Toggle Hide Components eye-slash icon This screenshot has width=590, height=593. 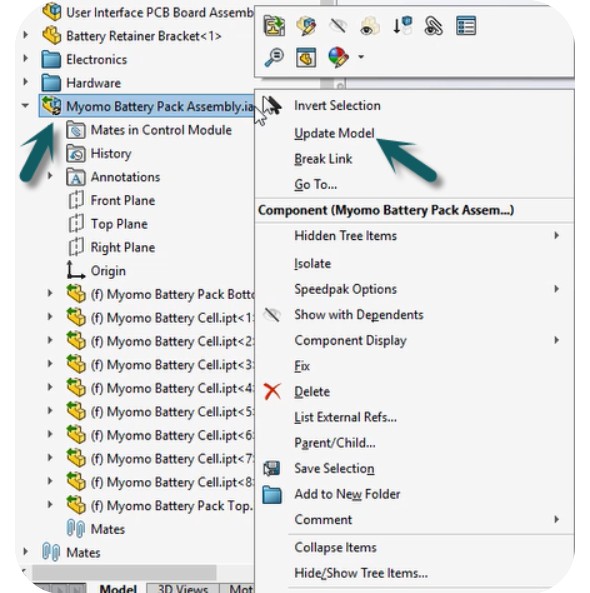tap(338, 26)
